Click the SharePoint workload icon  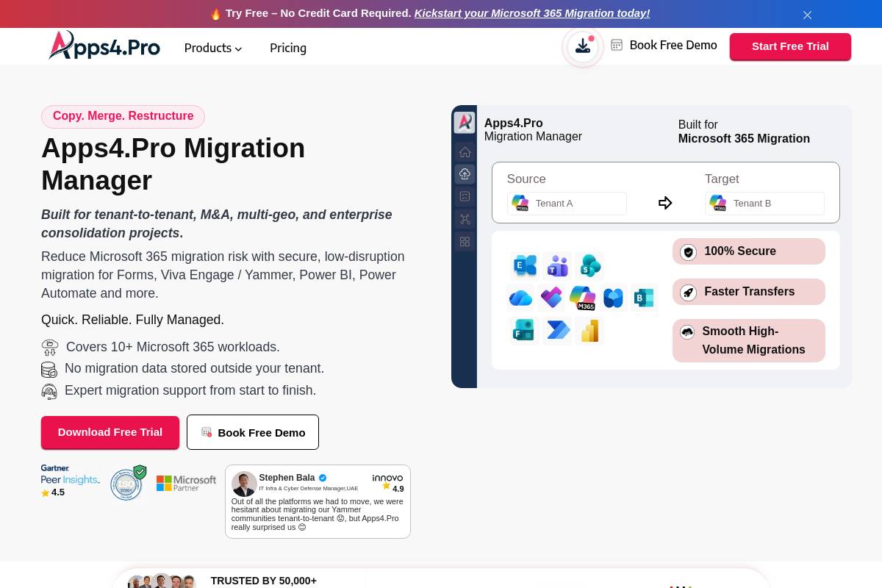589,265
